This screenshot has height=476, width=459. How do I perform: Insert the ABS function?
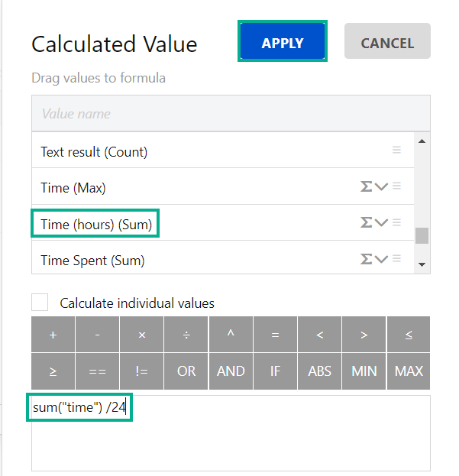point(319,371)
